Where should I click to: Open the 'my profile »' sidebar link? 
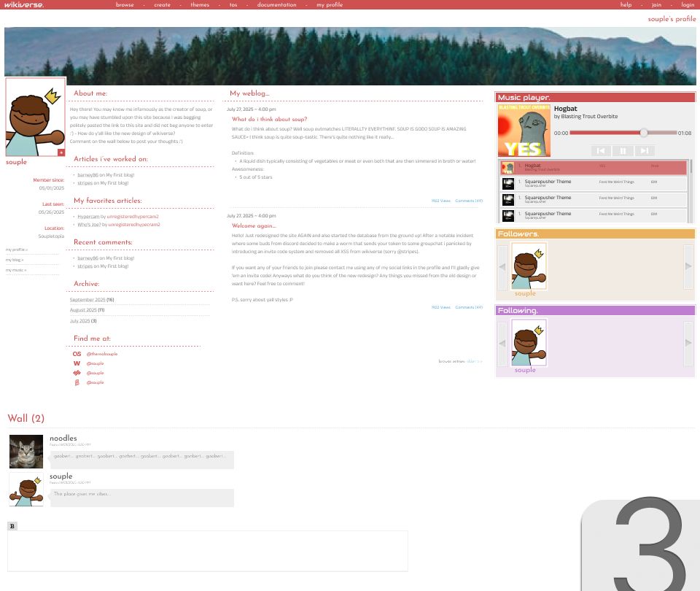click(x=17, y=250)
